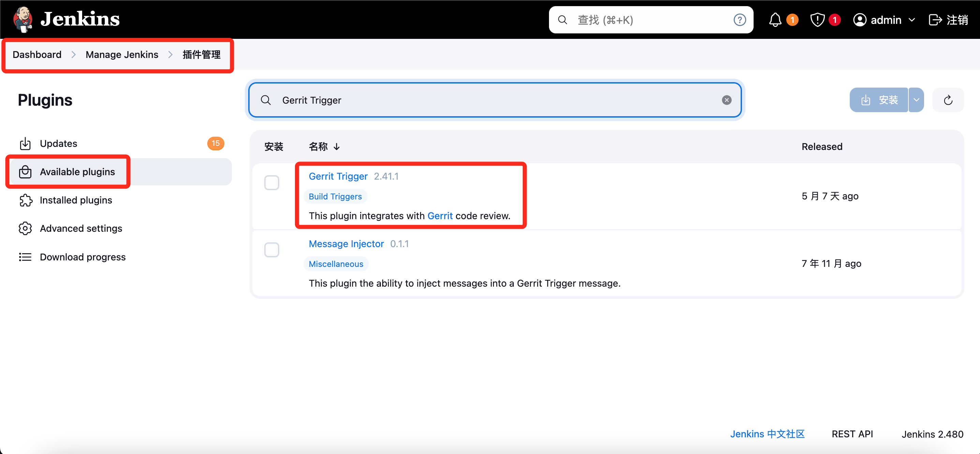Open the security shield warnings icon
This screenshot has width=980, height=454.
(817, 20)
